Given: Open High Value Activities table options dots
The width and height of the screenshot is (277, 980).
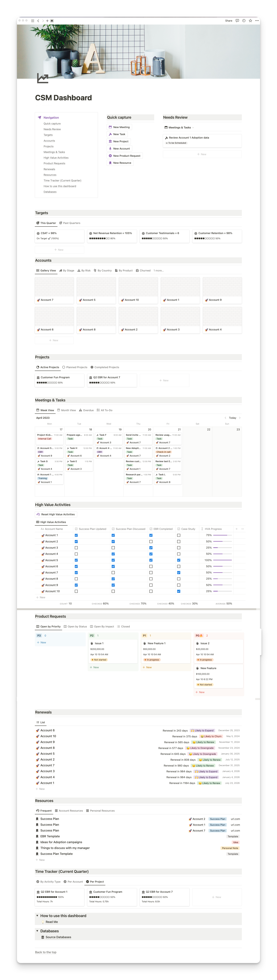Looking at the screenshot, I should tap(242, 529).
